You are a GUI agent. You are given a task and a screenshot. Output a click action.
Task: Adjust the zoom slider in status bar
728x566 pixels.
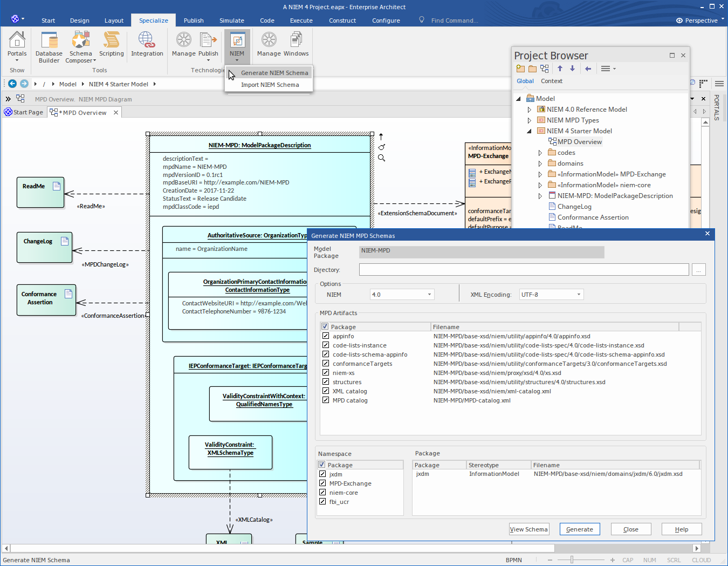[572, 560]
